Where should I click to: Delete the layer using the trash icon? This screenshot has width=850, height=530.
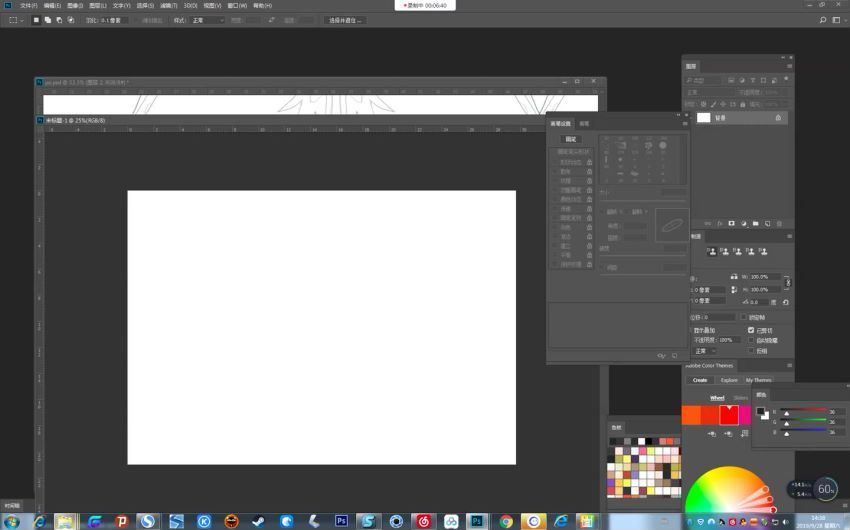tap(780, 223)
